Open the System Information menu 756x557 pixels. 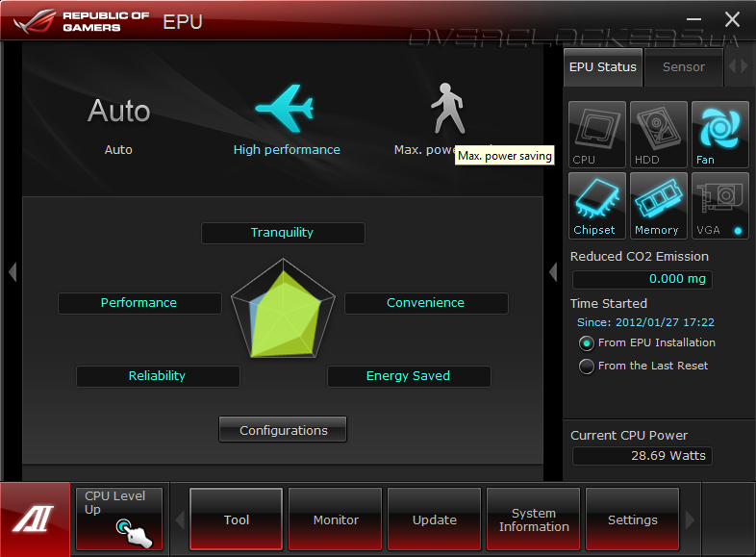pos(534,519)
